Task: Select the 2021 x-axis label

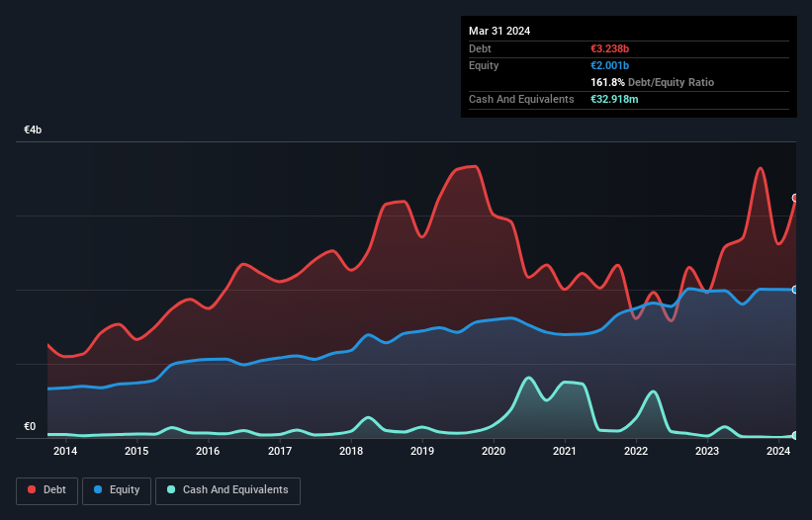Action: (565, 451)
